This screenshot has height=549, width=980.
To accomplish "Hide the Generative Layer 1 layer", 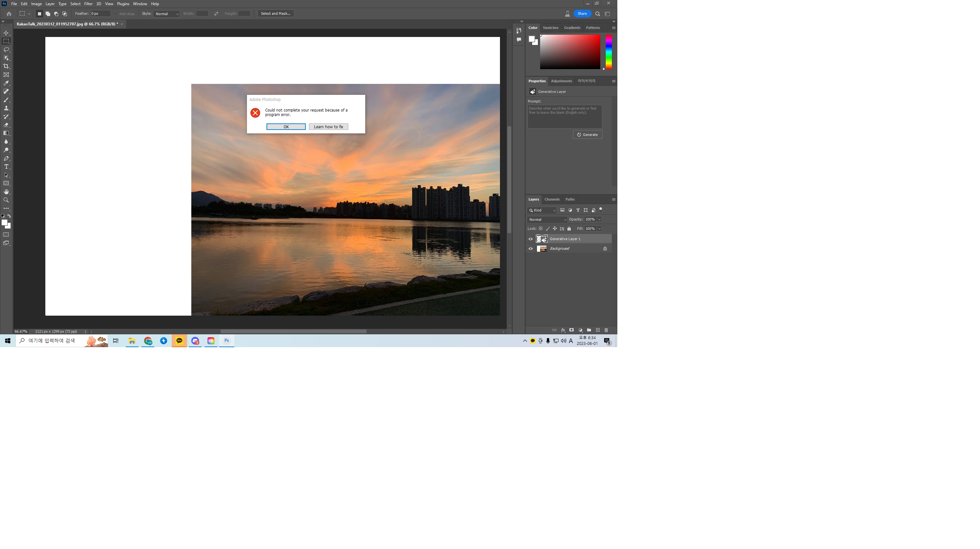I will click(x=530, y=239).
